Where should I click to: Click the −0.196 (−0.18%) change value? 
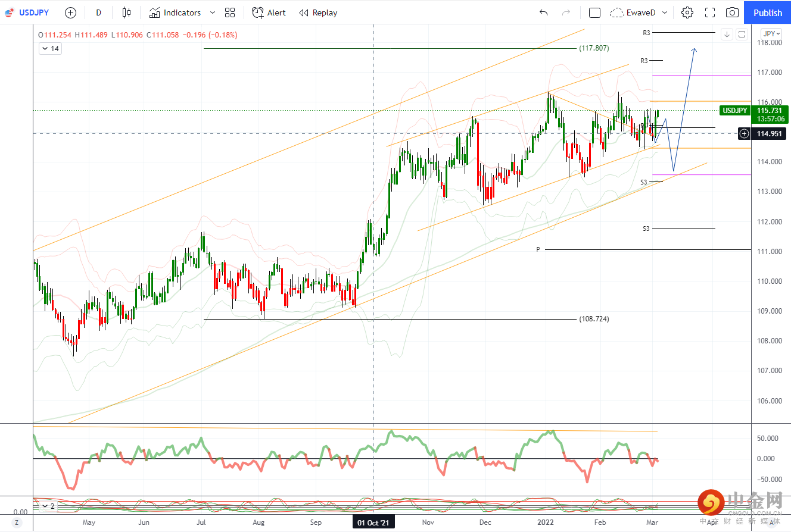tap(210, 35)
